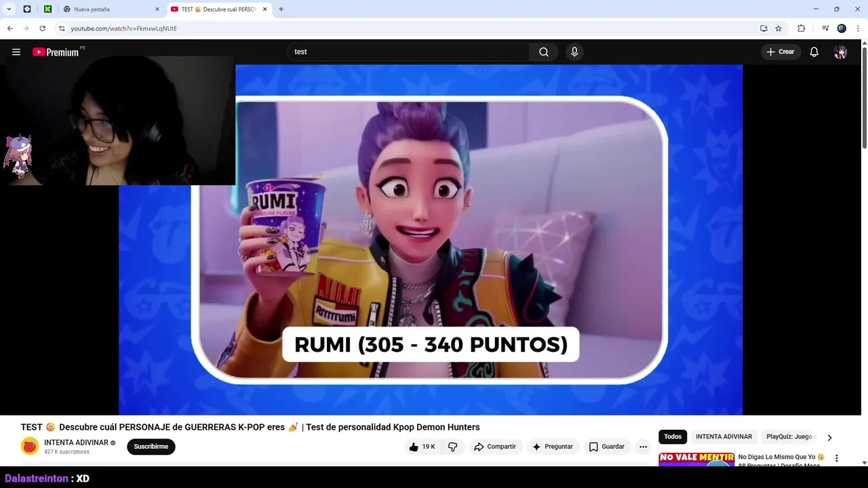Click the 427 K suscriptores text

66,452
